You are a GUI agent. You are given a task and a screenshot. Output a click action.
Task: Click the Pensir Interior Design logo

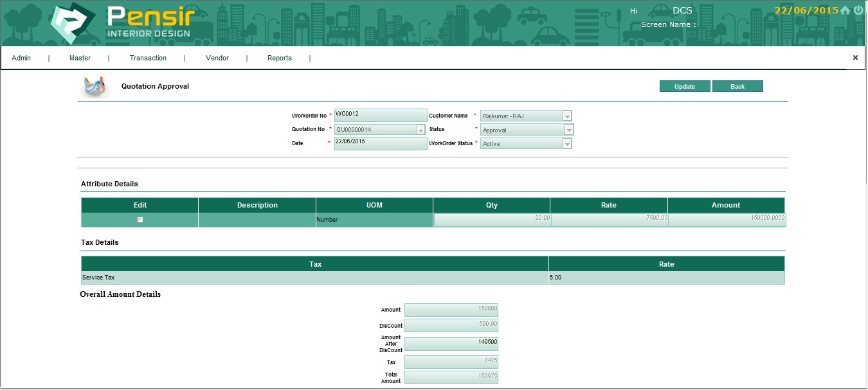tap(122, 23)
